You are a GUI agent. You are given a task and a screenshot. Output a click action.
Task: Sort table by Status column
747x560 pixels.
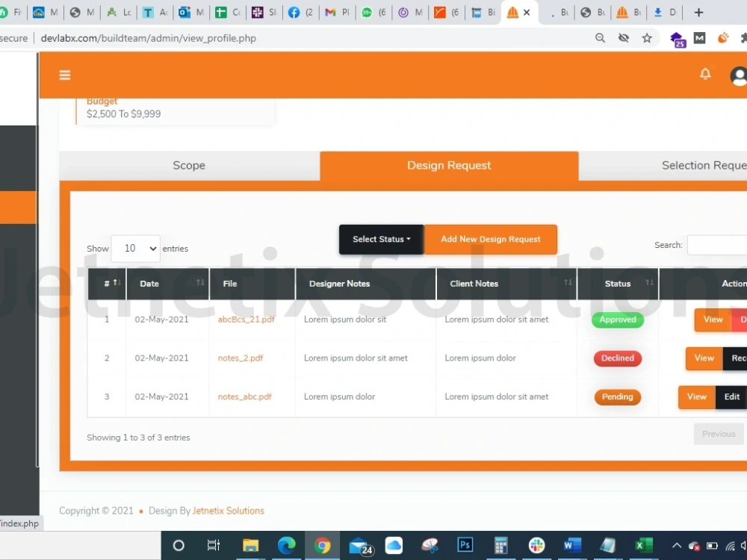pyautogui.click(x=618, y=284)
